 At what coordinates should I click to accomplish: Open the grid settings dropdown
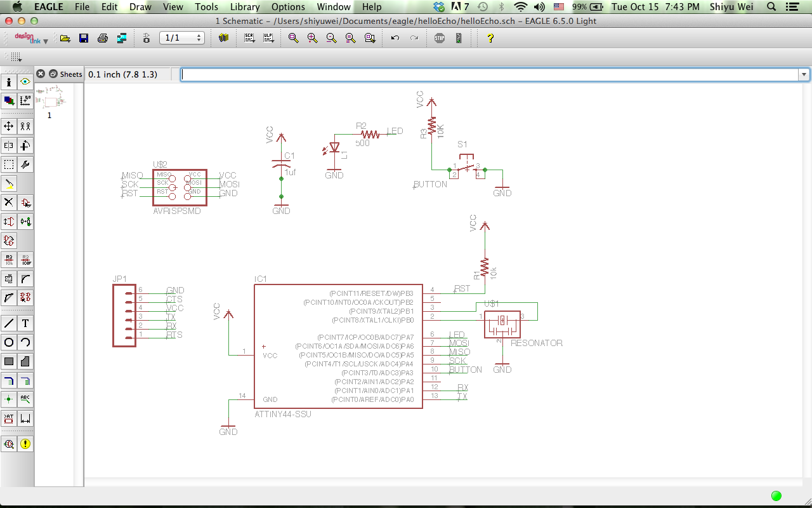[16, 58]
